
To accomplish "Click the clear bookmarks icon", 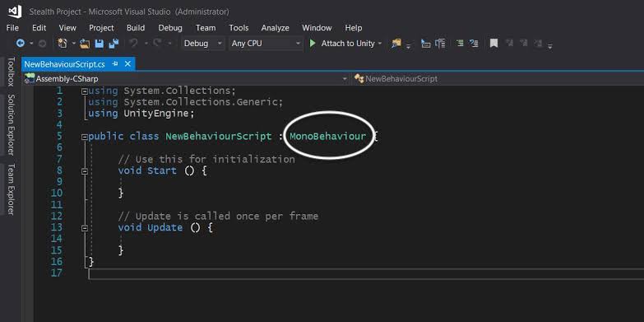I will (x=538, y=43).
